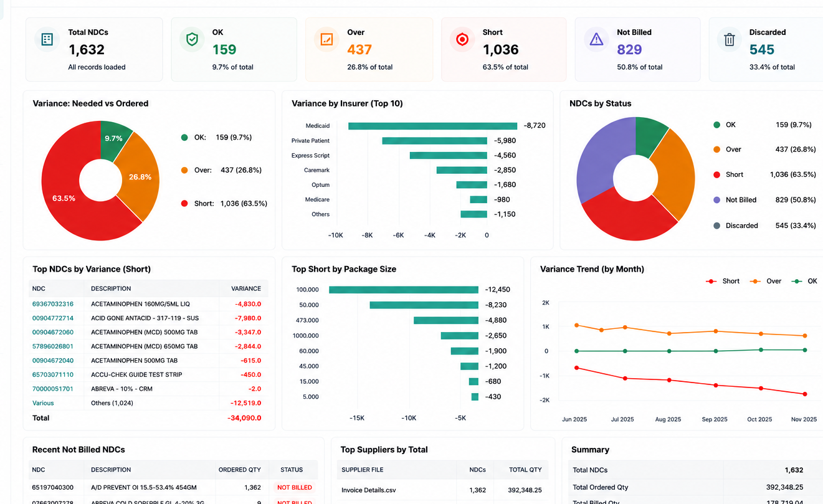Click the Private Patient bar
The image size is (823, 504).
[435, 141]
